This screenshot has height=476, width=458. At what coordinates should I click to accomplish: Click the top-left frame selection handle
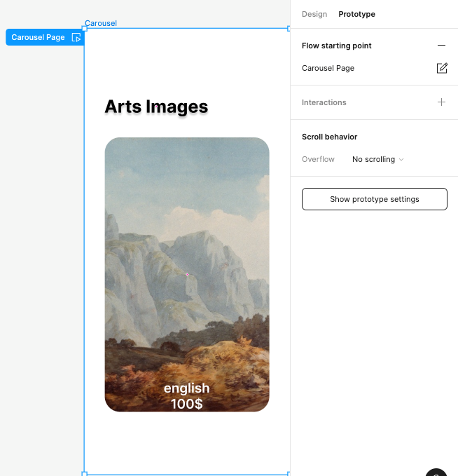point(85,29)
